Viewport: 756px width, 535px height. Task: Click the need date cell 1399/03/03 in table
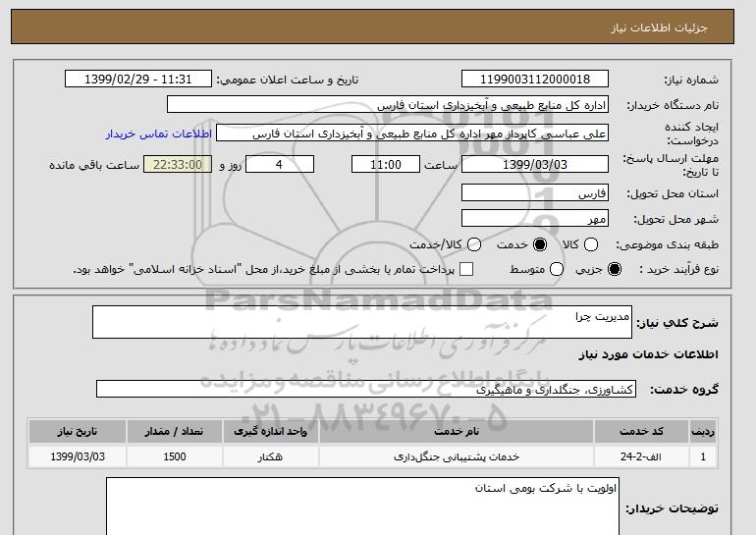[x=78, y=456]
